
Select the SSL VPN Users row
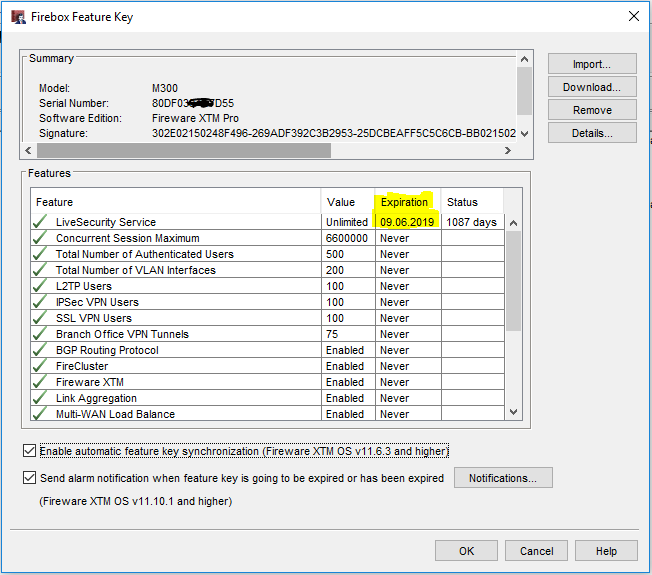click(x=268, y=318)
